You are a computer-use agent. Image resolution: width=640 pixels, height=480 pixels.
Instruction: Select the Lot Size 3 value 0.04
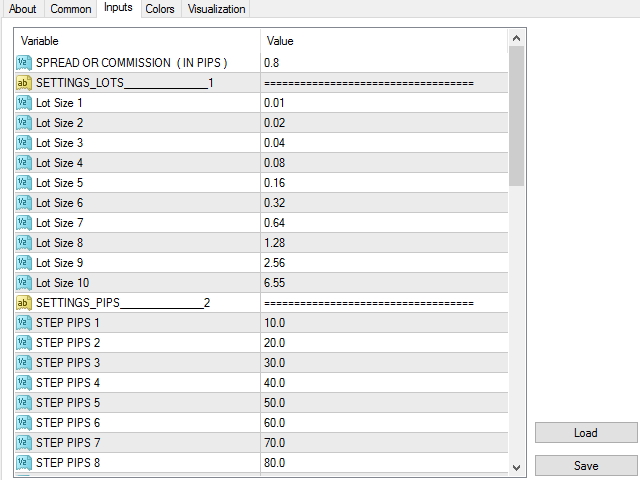coord(274,143)
